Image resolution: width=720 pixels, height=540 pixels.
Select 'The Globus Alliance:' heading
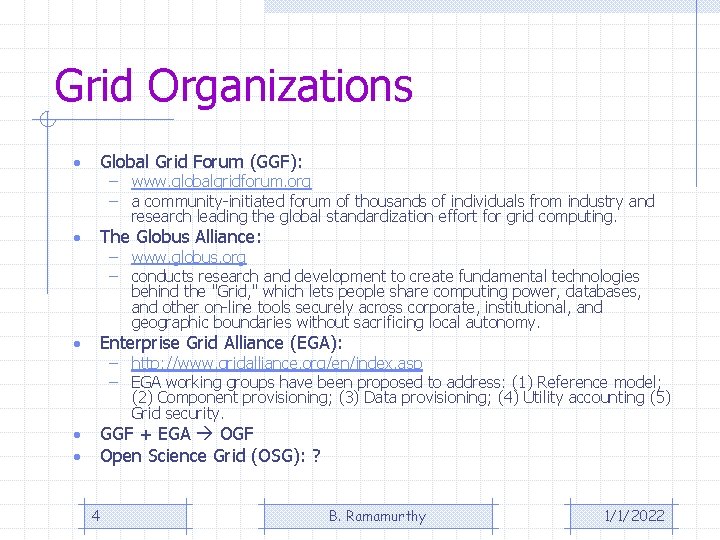point(180,237)
